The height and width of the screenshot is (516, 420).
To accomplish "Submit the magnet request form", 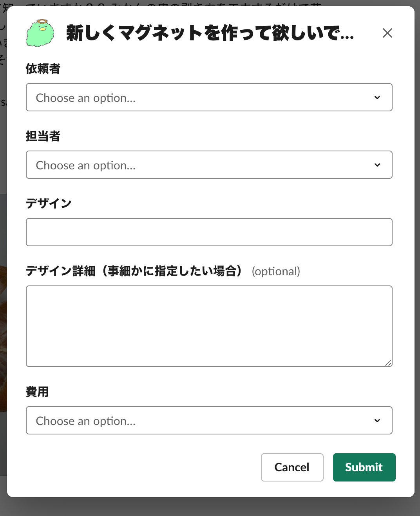I will coord(364,467).
